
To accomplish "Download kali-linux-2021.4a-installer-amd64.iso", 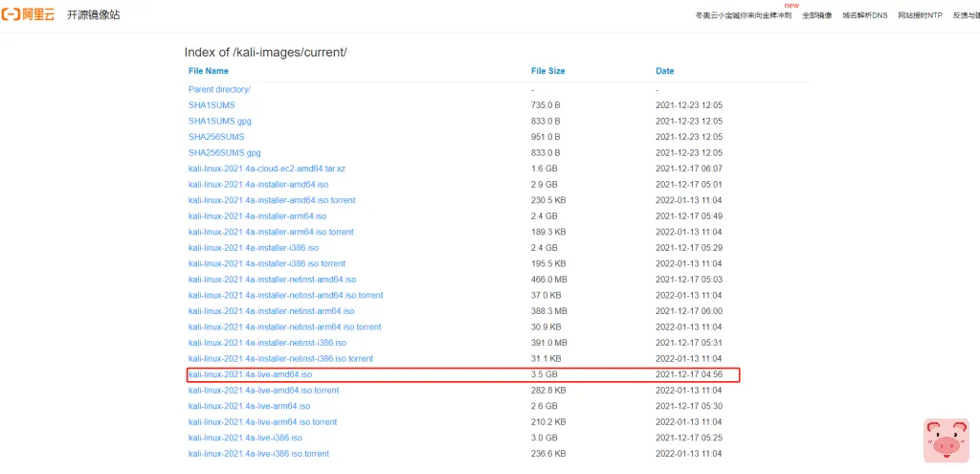I will point(258,185).
